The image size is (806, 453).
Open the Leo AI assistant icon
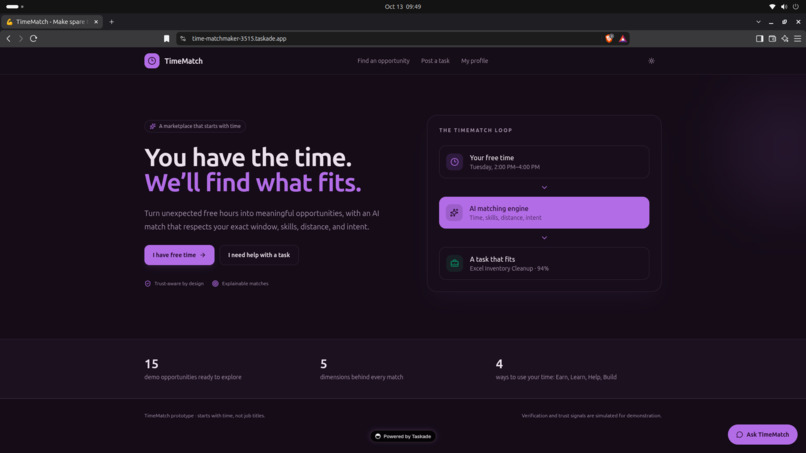(x=785, y=39)
